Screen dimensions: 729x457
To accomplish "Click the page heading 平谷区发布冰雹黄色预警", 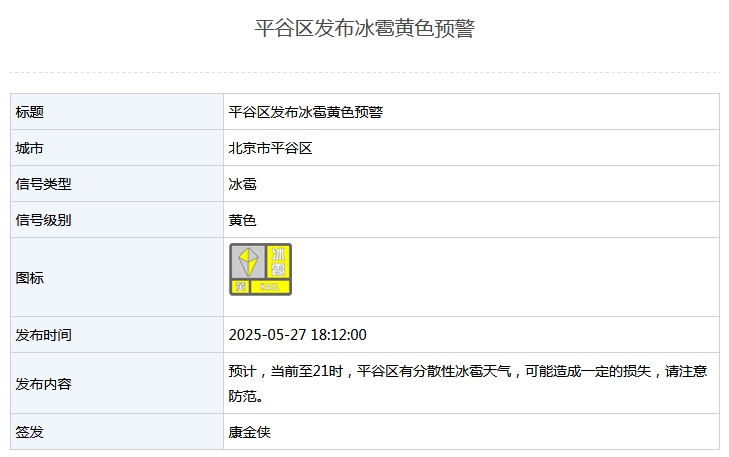I will pos(364,28).
